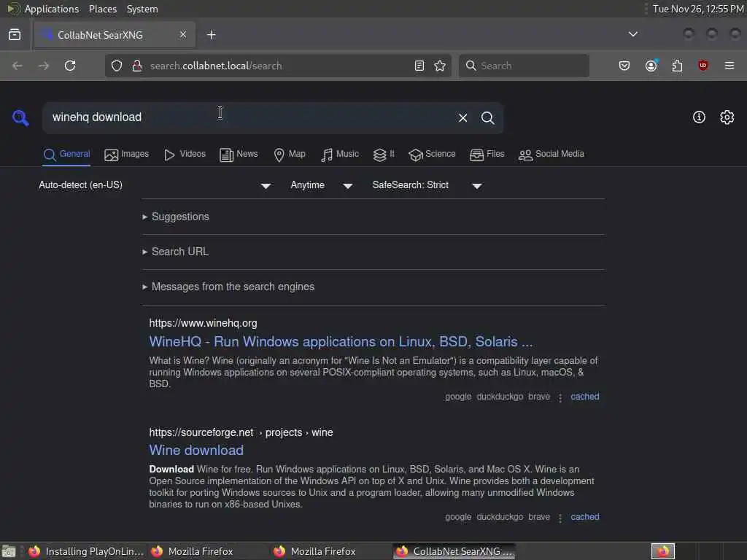Image resolution: width=747 pixels, height=560 pixels.
Task: Click the SearXNG magnifier logo
Action: point(20,117)
